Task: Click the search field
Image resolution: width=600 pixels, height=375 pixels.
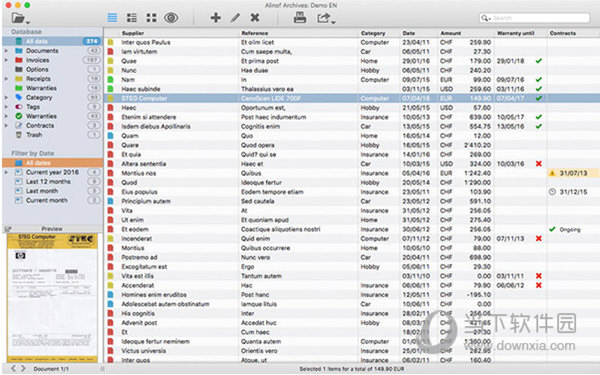Action: coord(534,18)
